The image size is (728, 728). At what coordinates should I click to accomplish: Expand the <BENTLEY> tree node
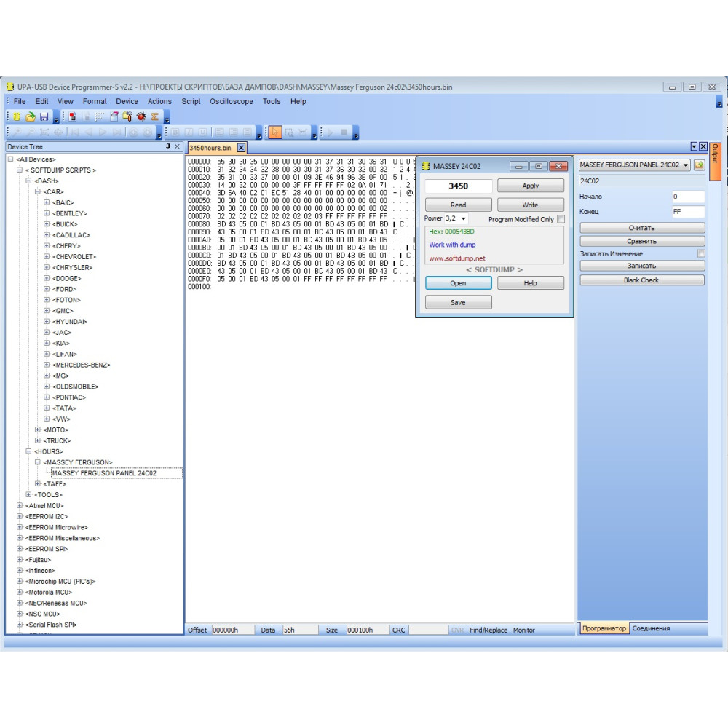pos(47,213)
